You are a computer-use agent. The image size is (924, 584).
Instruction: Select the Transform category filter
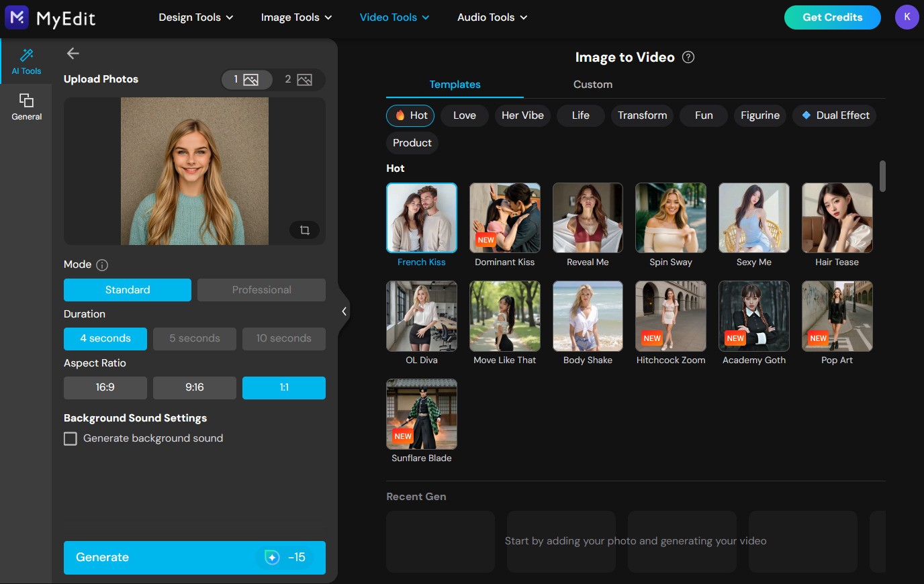[643, 115]
